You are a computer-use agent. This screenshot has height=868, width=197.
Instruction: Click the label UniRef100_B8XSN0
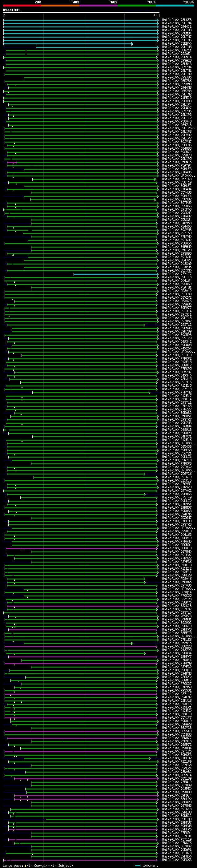tap(176, 271)
